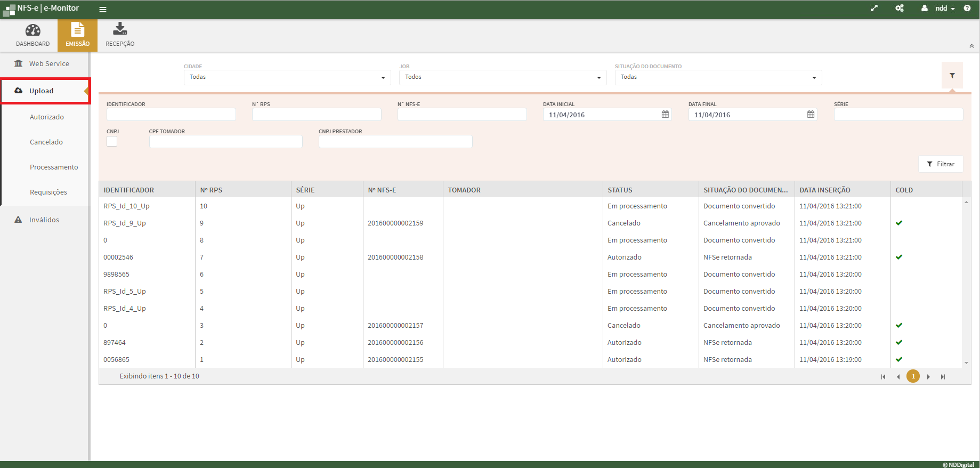Expand the Job dropdown
This screenshot has width=980, height=468.
[503, 77]
